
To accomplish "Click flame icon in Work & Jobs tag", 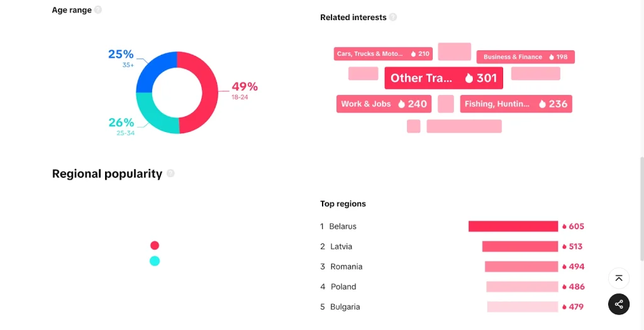I will pos(401,104).
